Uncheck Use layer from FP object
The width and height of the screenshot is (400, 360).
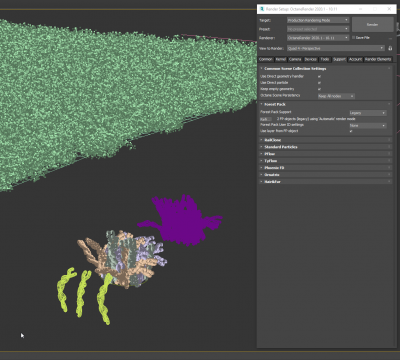click(351, 131)
